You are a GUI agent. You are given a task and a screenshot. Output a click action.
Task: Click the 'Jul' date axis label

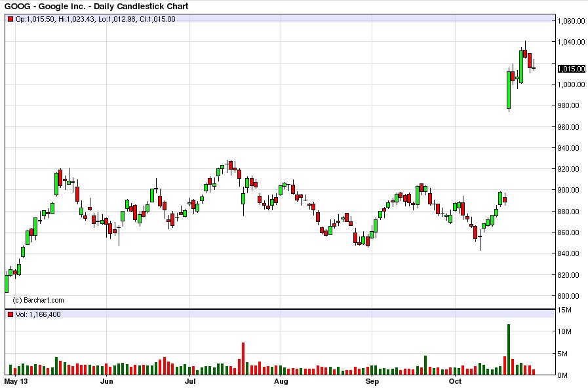(x=190, y=381)
